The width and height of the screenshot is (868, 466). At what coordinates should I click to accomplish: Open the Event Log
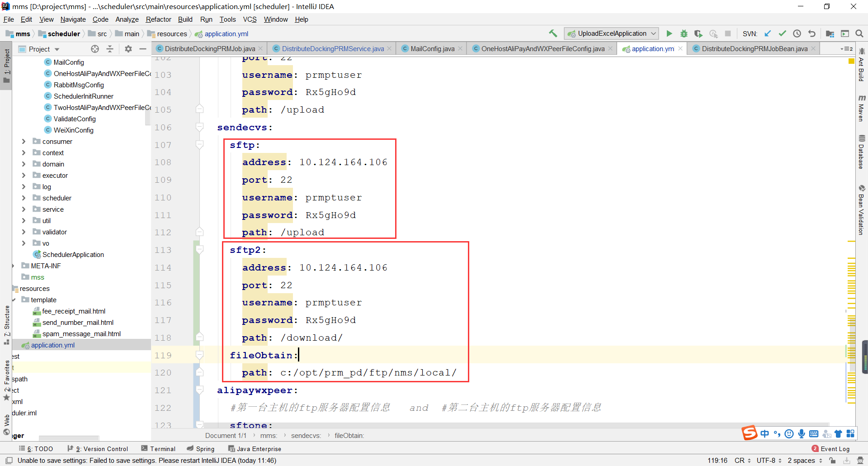831,449
